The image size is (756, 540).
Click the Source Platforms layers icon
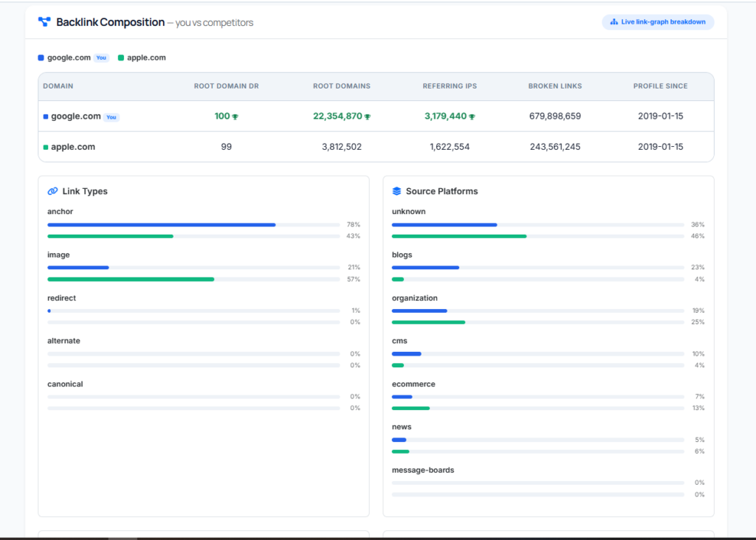pyautogui.click(x=396, y=191)
